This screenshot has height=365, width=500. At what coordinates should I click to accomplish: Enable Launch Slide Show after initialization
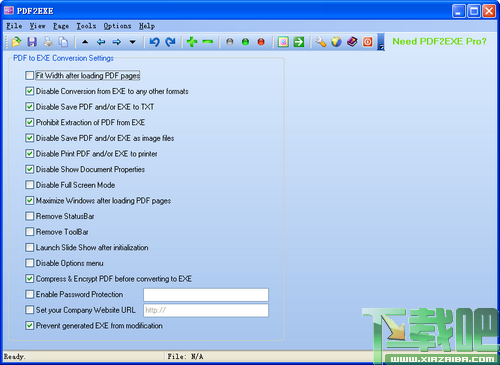tap(30, 247)
